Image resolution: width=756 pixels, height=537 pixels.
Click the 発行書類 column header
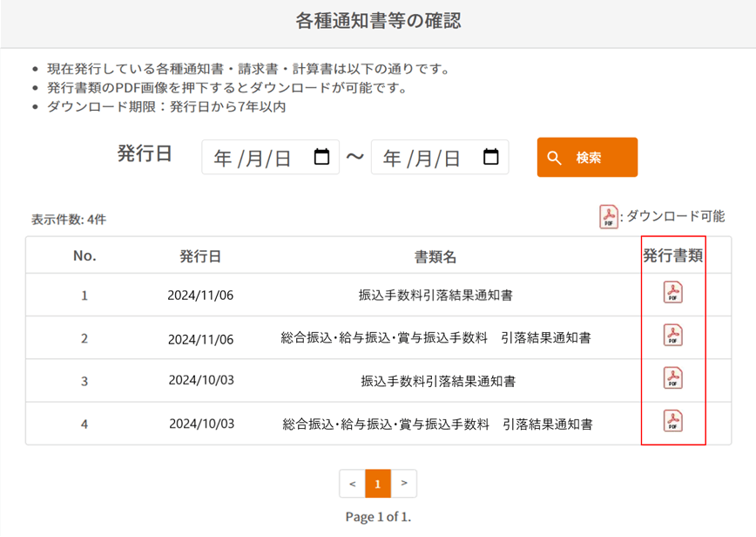pyautogui.click(x=672, y=256)
